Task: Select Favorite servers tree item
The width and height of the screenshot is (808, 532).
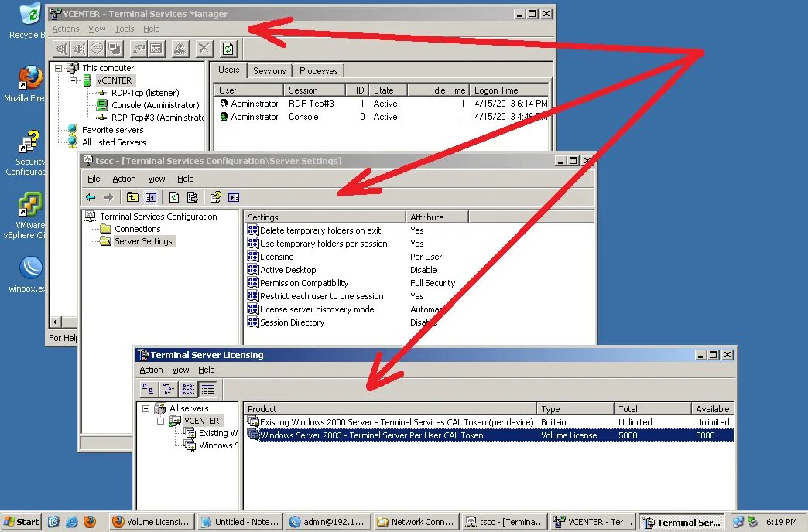Action: coord(112,130)
